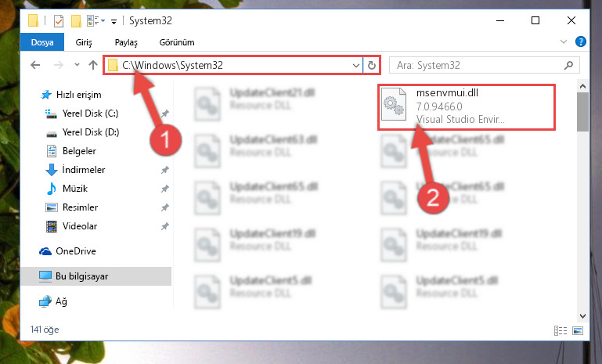Switch to details view layout icon
This screenshot has width=602, height=364.
pyautogui.click(x=561, y=330)
